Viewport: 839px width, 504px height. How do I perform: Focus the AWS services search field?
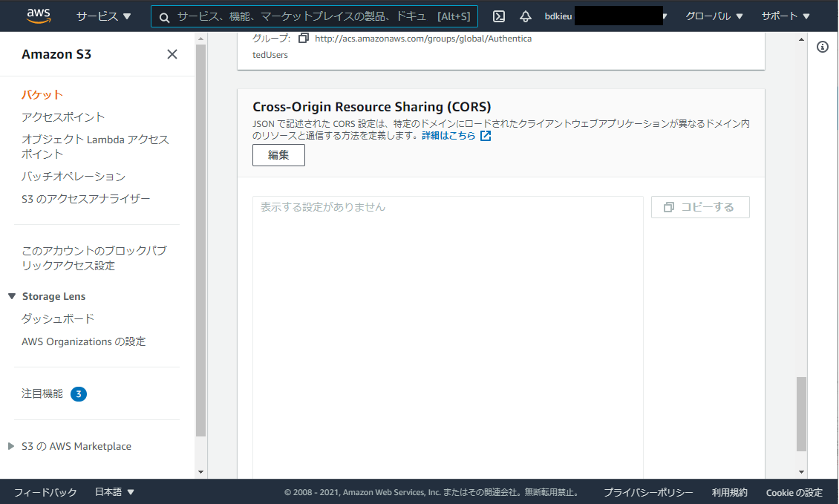pyautogui.click(x=314, y=16)
